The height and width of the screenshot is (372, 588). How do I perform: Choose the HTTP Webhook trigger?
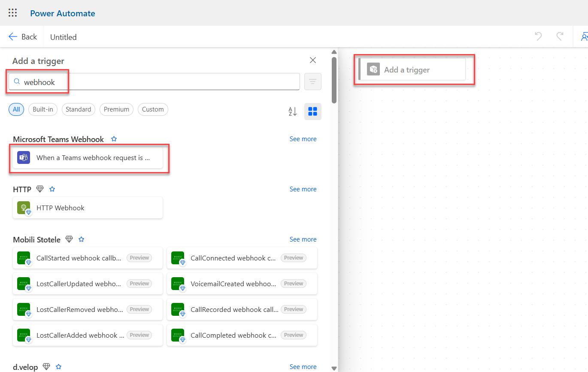pyautogui.click(x=88, y=208)
